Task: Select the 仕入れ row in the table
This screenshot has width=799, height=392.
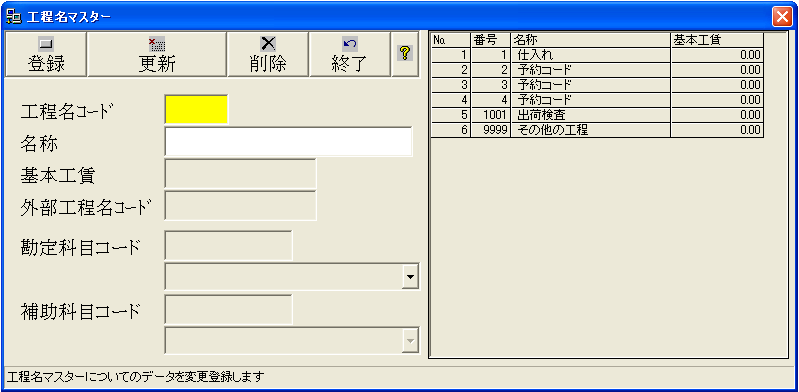Action: pos(597,55)
